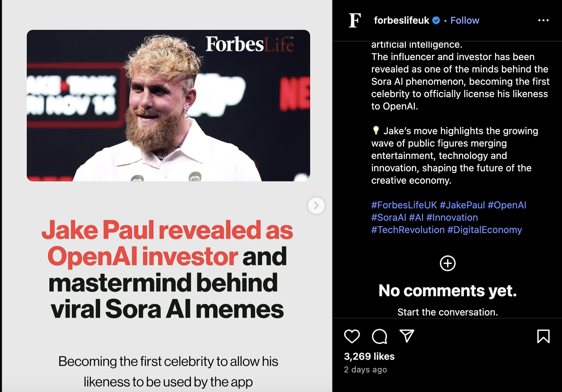Open the #ForbesLifeUK hashtag
Viewport: 562px width, 392px height.
[x=404, y=205]
